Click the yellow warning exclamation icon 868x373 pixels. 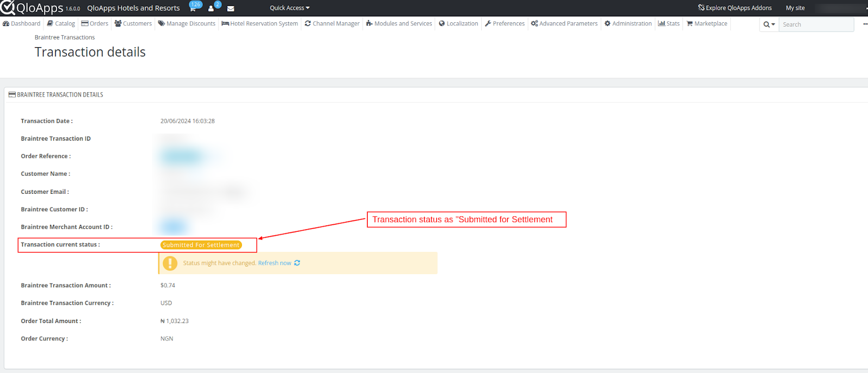[170, 263]
